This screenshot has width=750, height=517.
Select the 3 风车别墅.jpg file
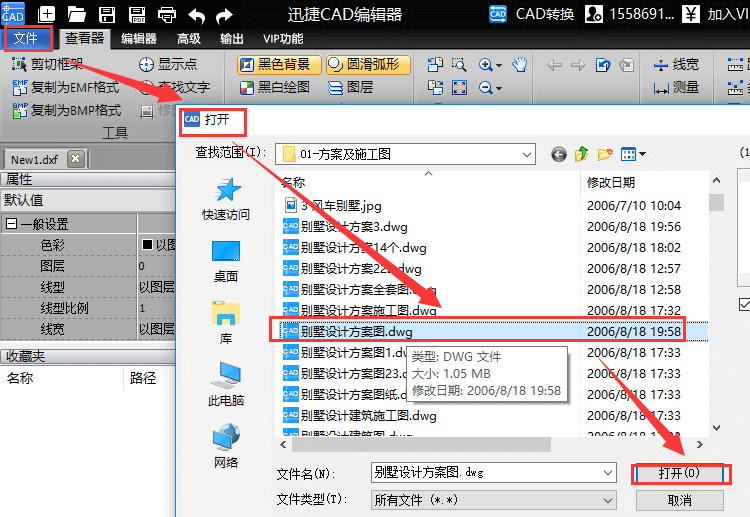(x=333, y=206)
